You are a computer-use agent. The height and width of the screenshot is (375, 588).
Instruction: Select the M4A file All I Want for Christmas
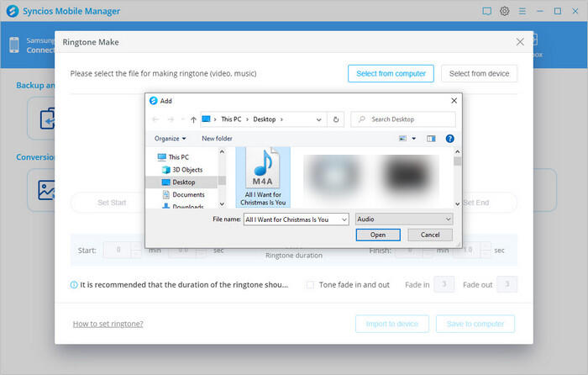(x=265, y=177)
